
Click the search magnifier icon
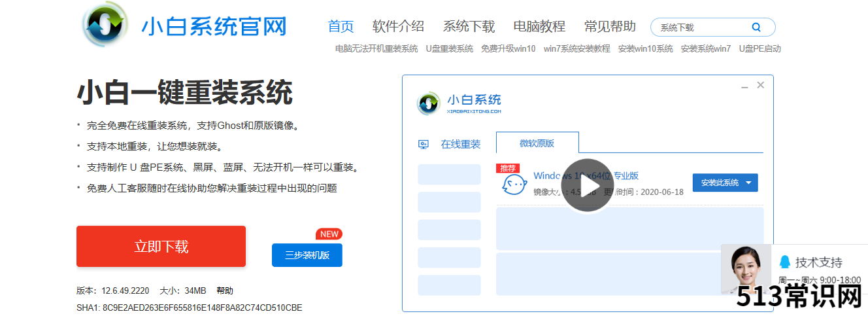756,27
